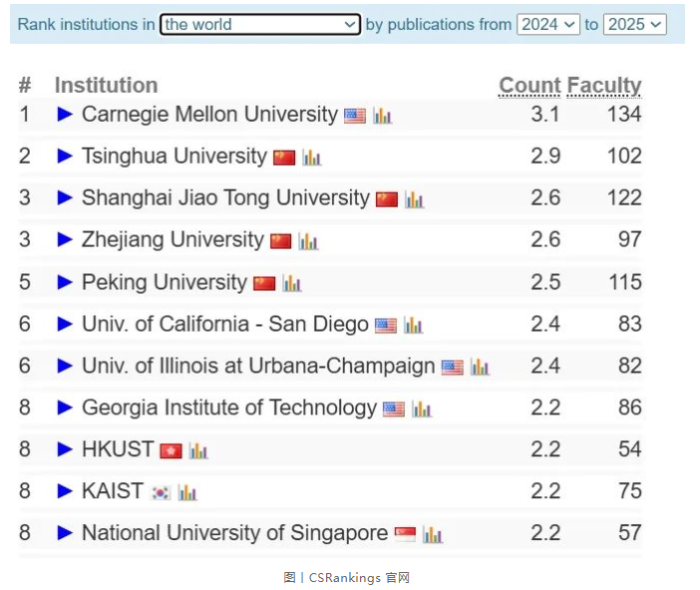
Task: Open chart icon for KAIST
Action: click(187, 492)
